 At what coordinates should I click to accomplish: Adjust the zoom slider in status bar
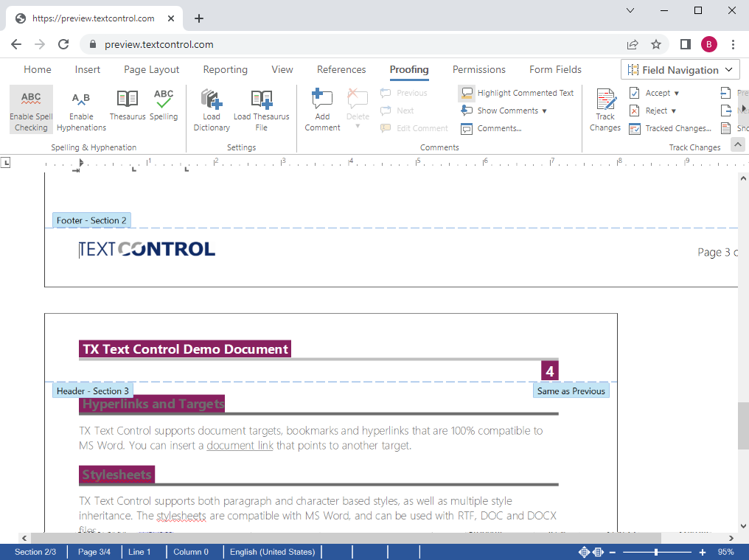click(x=656, y=552)
